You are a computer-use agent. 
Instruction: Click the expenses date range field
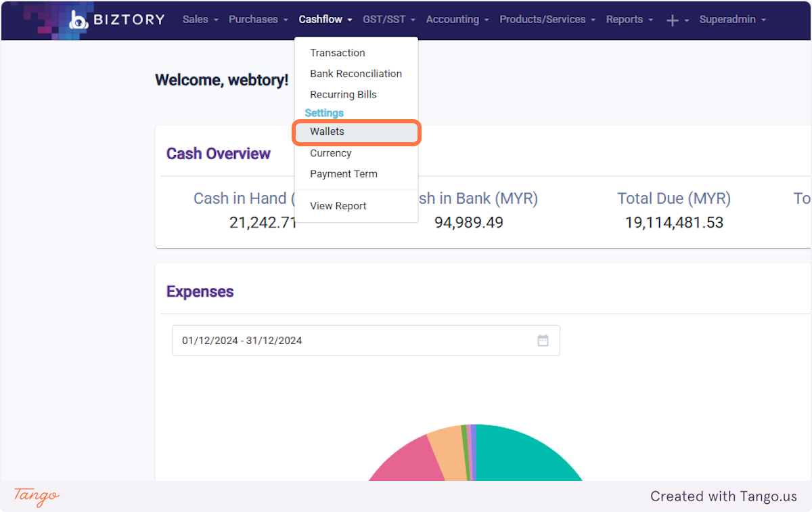(x=366, y=341)
